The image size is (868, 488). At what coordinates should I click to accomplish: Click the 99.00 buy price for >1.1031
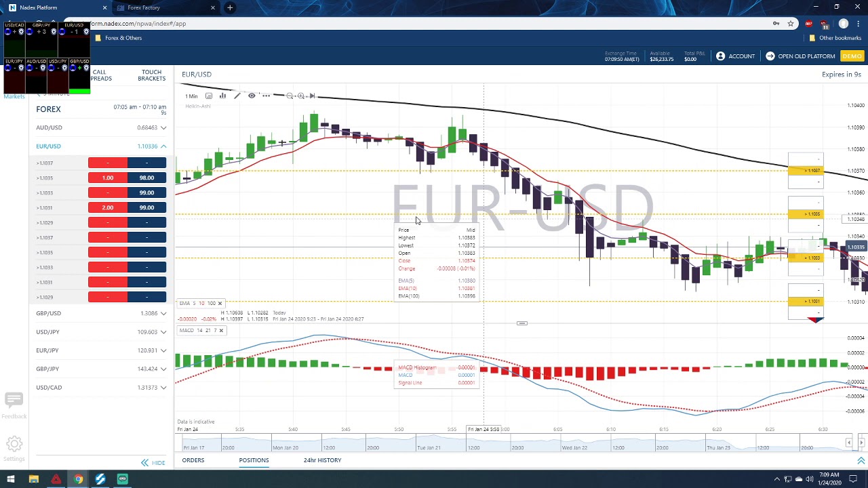146,207
